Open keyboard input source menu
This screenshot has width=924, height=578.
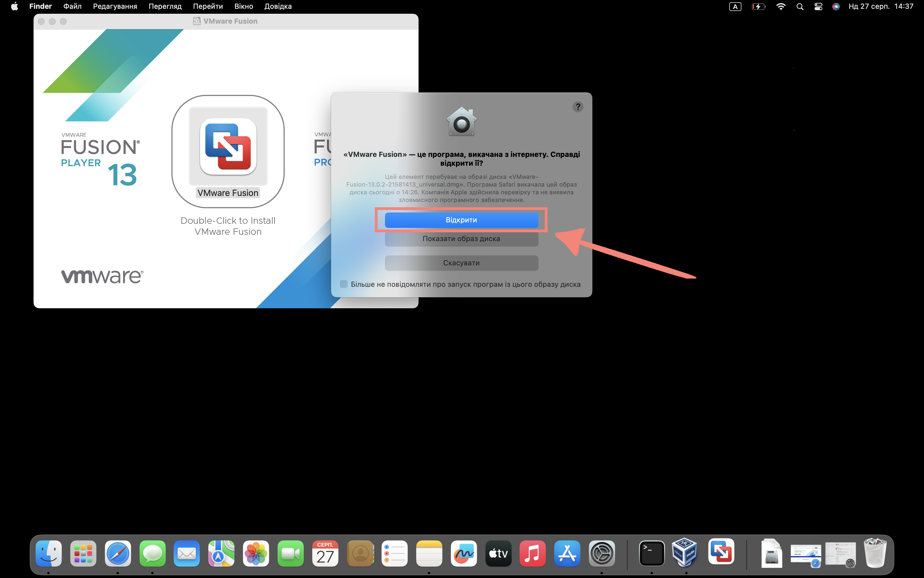pos(735,7)
